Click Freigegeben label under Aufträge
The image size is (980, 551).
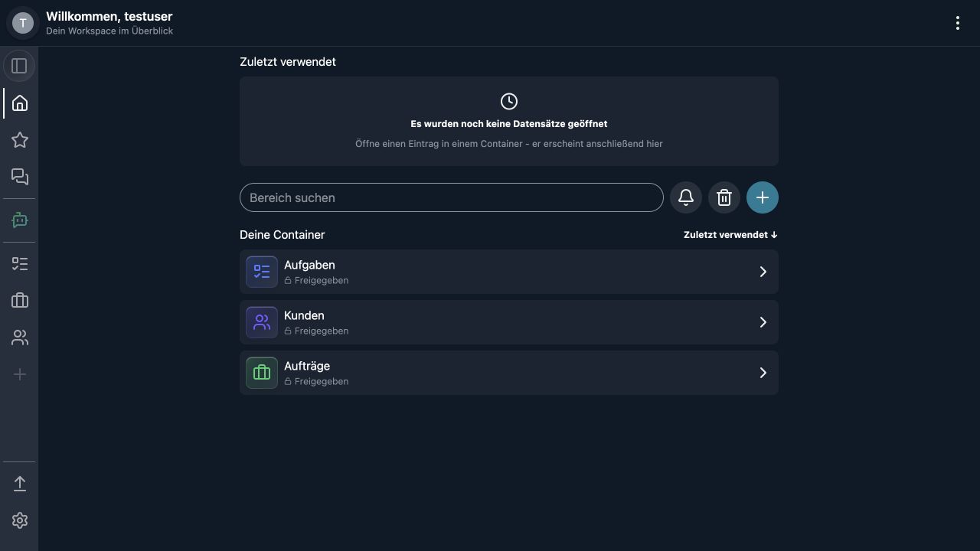click(322, 382)
